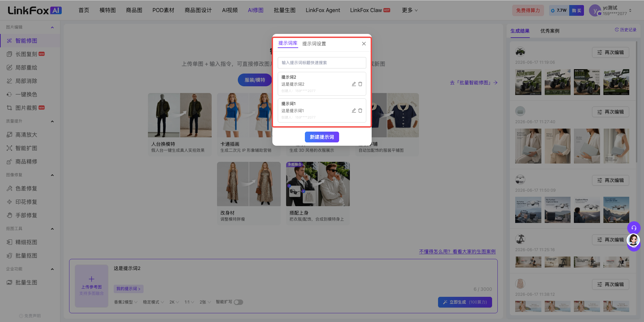Collapse the 图像修复 sidebar section
This screenshot has height=322, width=644.
[52, 175]
